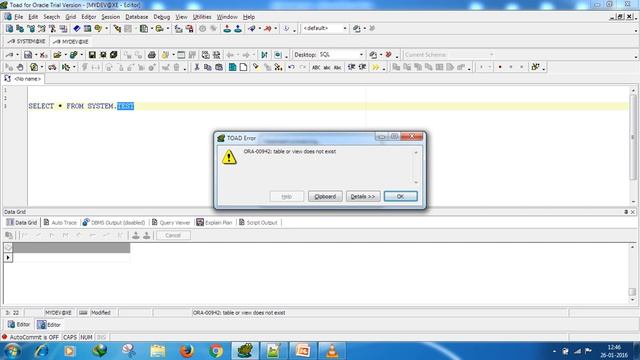Screen dimensions: 640x360
Task: Pin the Data Grid panel
Action: tap(626, 212)
